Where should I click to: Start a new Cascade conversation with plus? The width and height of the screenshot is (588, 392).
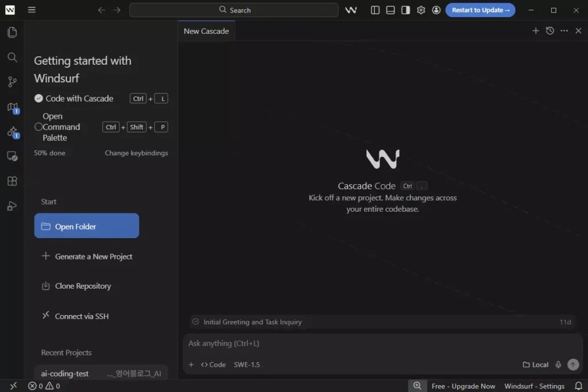point(536,31)
